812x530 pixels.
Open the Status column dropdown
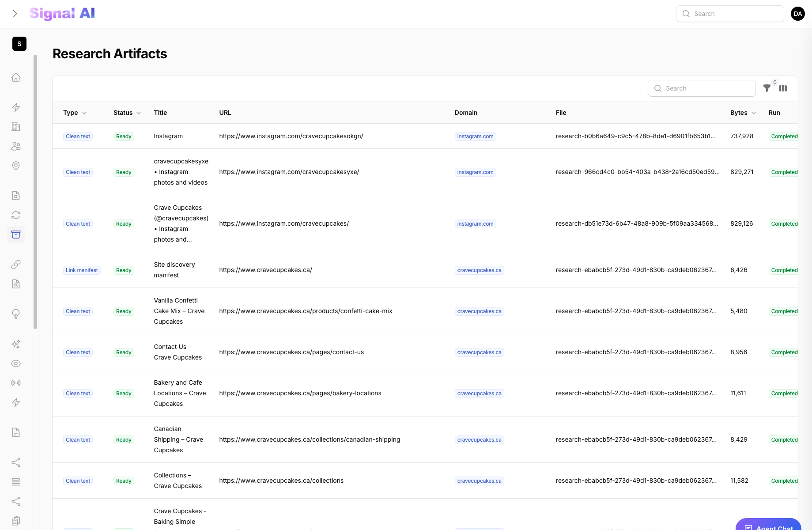pyautogui.click(x=127, y=113)
